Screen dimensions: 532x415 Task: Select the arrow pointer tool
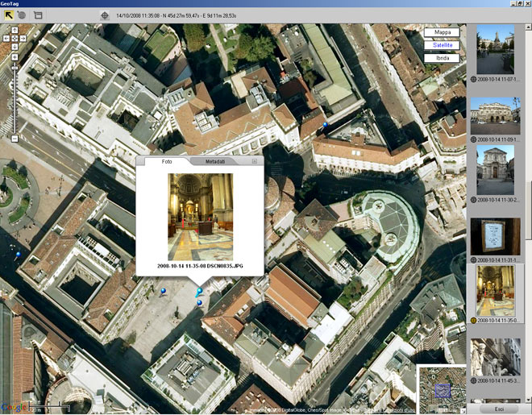click(x=9, y=15)
